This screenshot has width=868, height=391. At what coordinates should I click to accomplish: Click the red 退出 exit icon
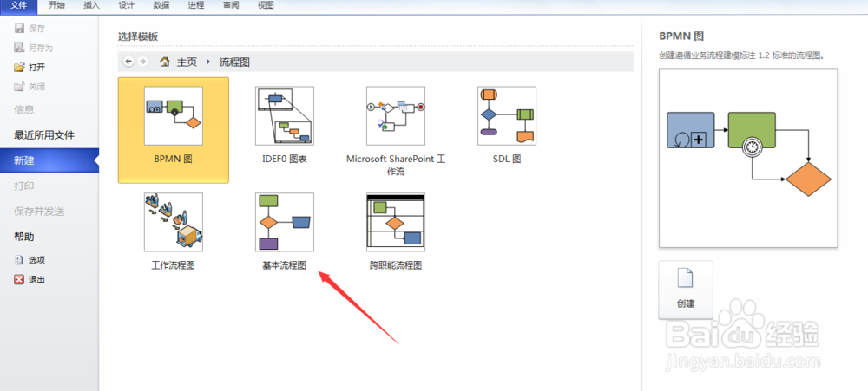click(19, 280)
